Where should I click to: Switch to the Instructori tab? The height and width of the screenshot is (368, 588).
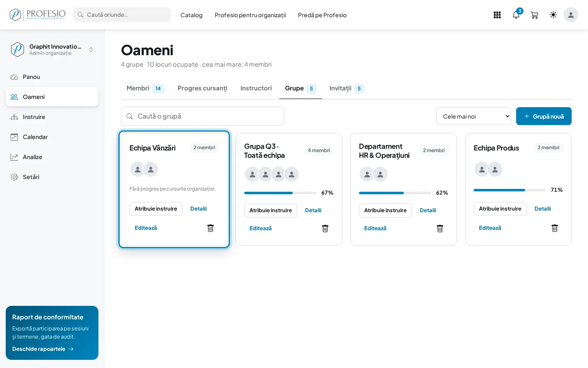point(256,88)
